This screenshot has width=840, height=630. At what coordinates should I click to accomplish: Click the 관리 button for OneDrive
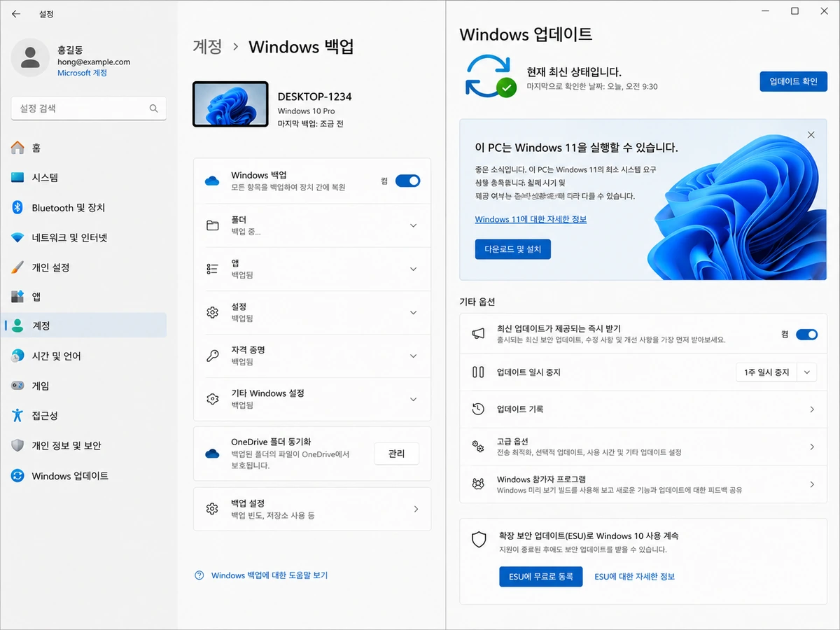[x=396, y=454]
